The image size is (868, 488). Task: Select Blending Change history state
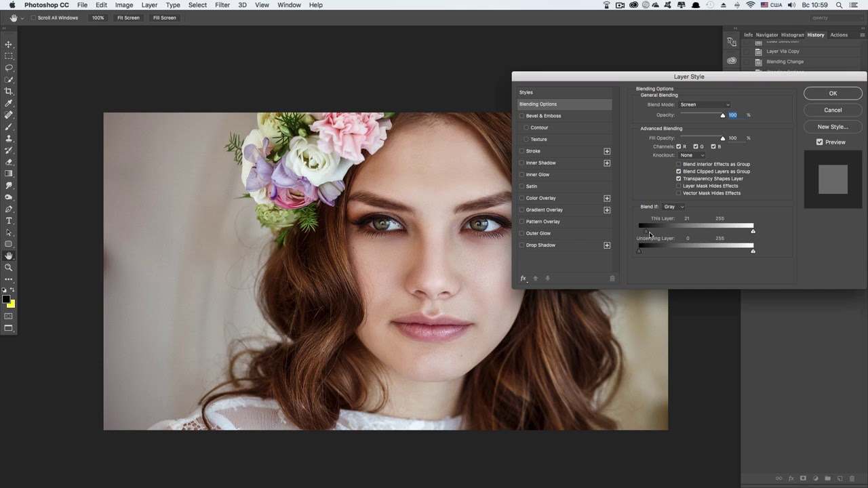click(785, 62)
